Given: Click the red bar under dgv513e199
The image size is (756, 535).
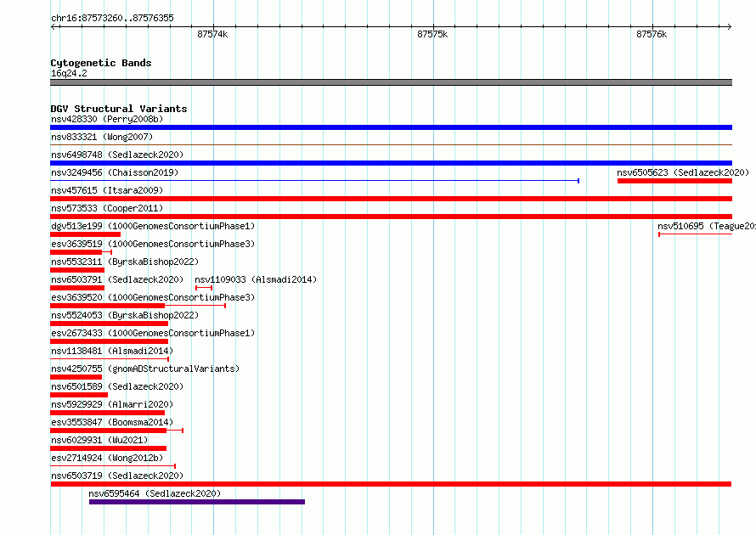Looking at the screenshot, I should click(x=85, y=234).
